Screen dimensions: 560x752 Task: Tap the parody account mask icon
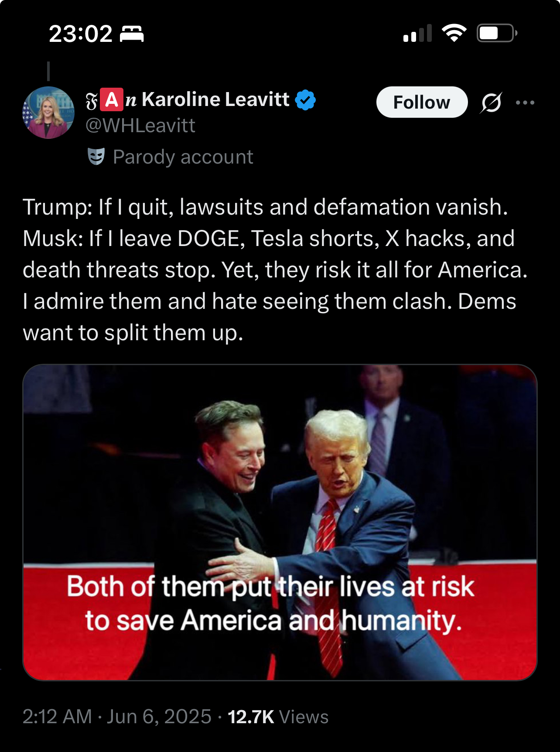(96, 157)
